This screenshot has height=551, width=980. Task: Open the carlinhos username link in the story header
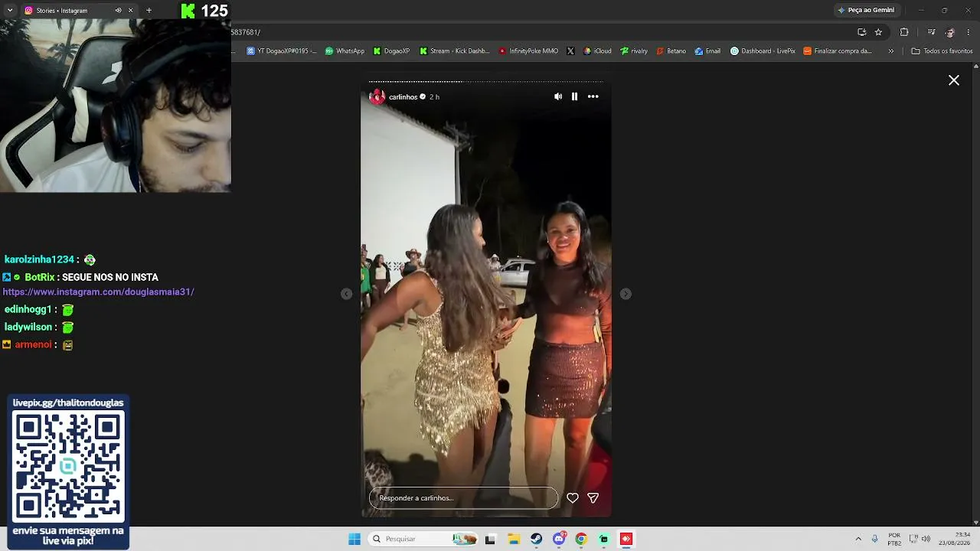(x=403, y=97)
